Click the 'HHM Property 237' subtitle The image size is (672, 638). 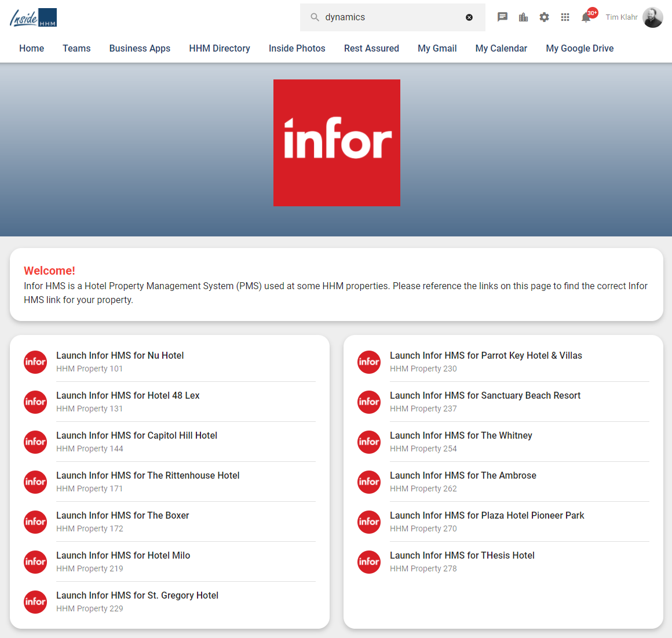pyautogui.click(x=423, y=409)
